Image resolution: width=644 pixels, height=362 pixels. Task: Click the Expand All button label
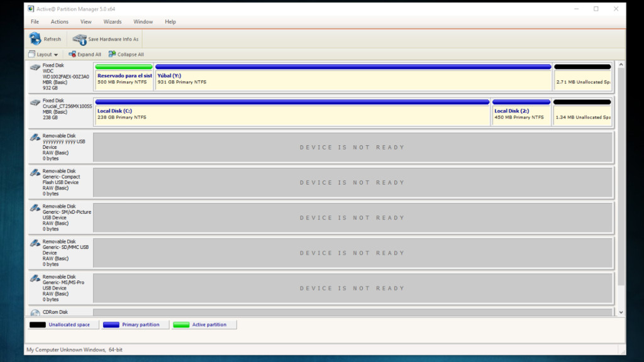point(89,55)
